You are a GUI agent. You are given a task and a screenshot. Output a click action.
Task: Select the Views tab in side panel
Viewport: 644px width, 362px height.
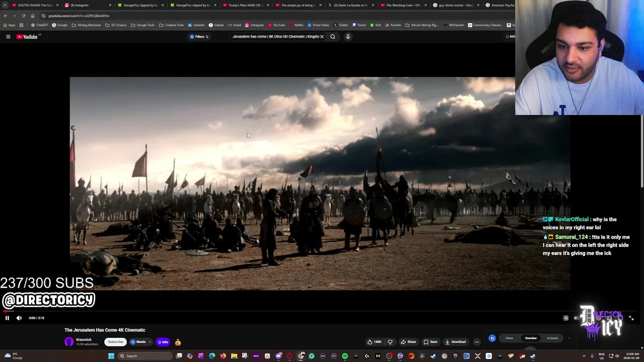(x=509, y=338)
